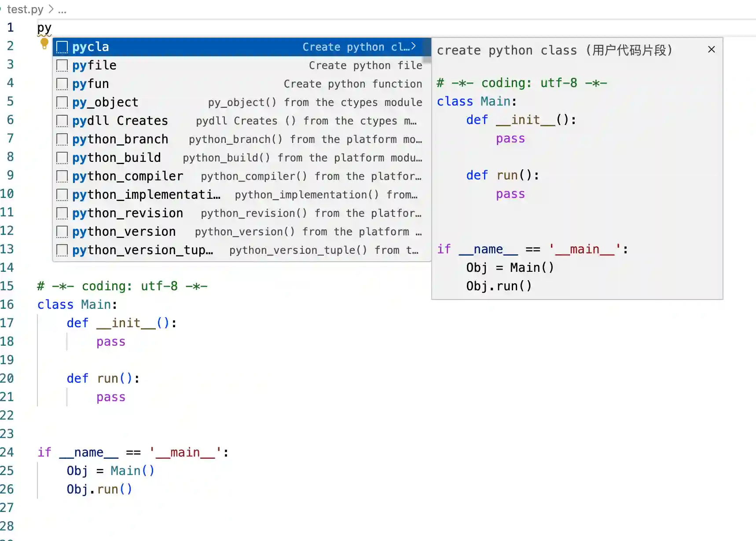Click 'pass' on line 18
The width and height of the screenshot is (756, 541).
click(111, 341)
